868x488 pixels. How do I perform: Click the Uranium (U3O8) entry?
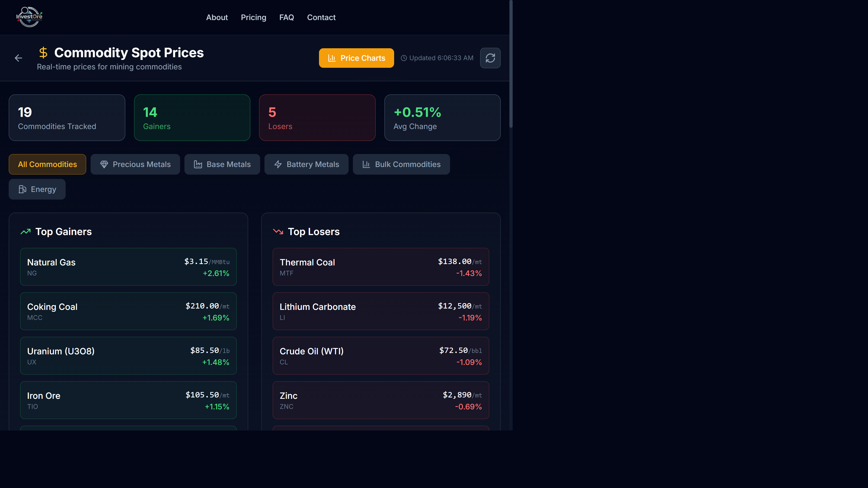pyautogui.click(x=128, y=356)
